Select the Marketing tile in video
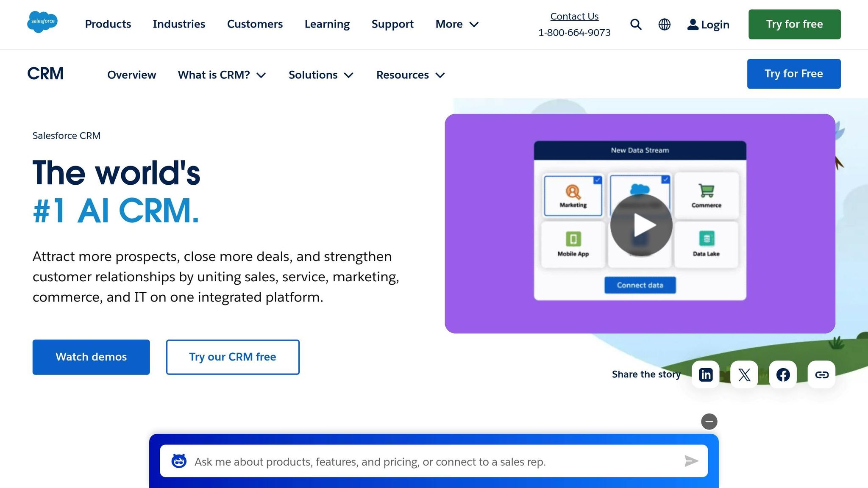Screen dimensions: 868x488 [573, 196]
